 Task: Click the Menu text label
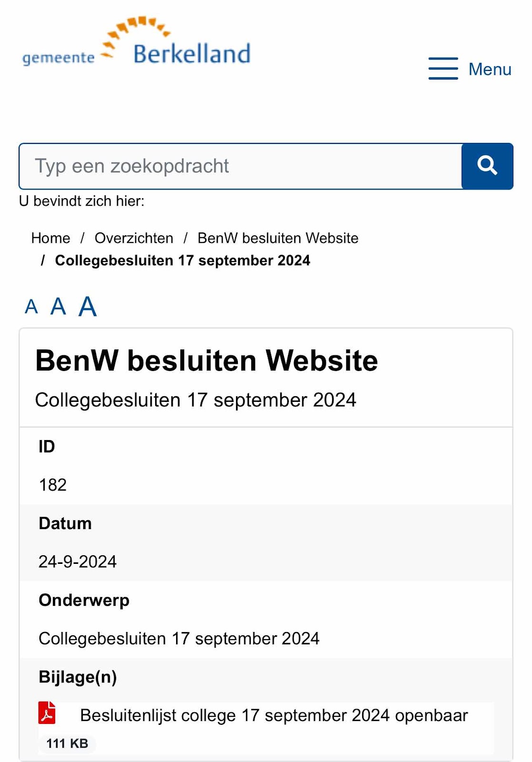tap(490, 70)
